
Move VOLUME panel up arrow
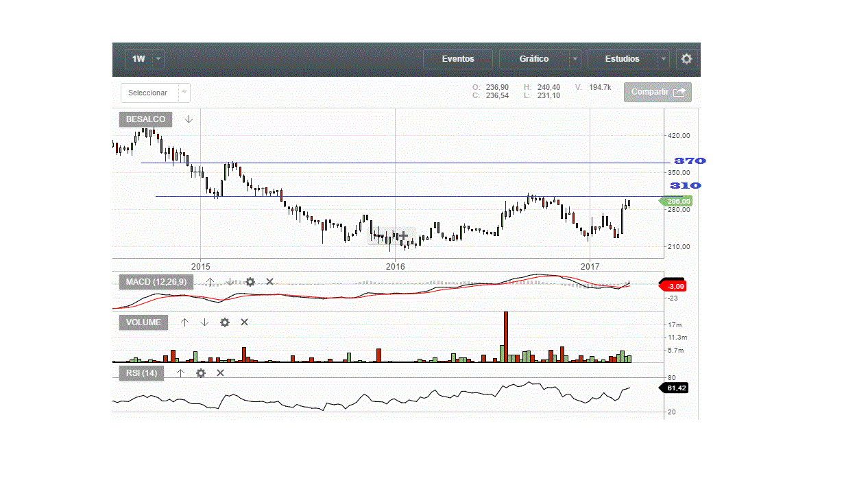tap(184, 322)
